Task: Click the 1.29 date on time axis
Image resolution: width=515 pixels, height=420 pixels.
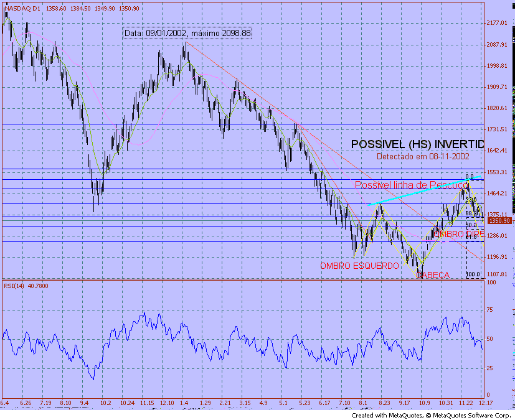Action: [x=206, y=403]
